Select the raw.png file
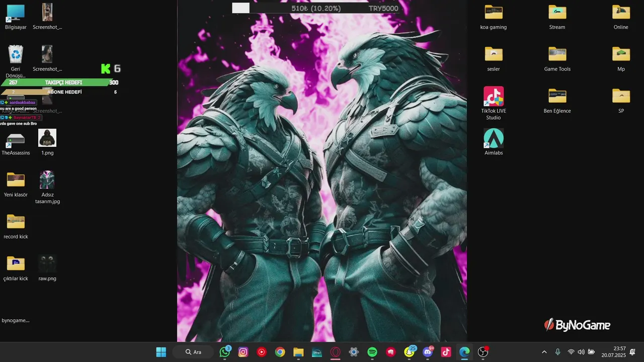The image size is (644, 362). pyautogui.click(x=47, y=268)
